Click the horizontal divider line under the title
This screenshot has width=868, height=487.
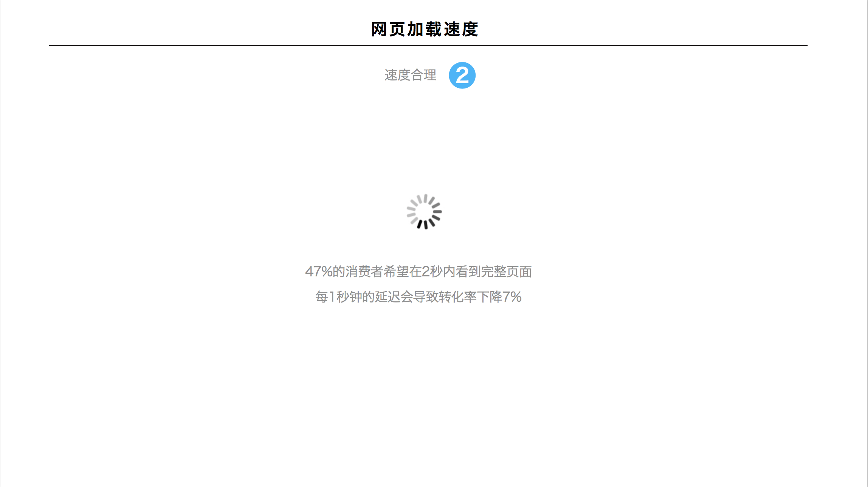coord(428,45)
